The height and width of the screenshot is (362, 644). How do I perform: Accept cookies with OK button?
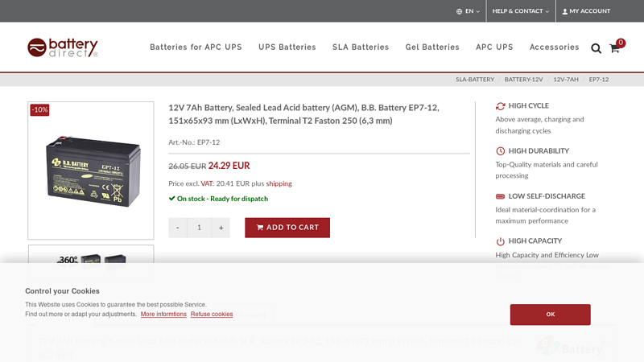(550, 315)
